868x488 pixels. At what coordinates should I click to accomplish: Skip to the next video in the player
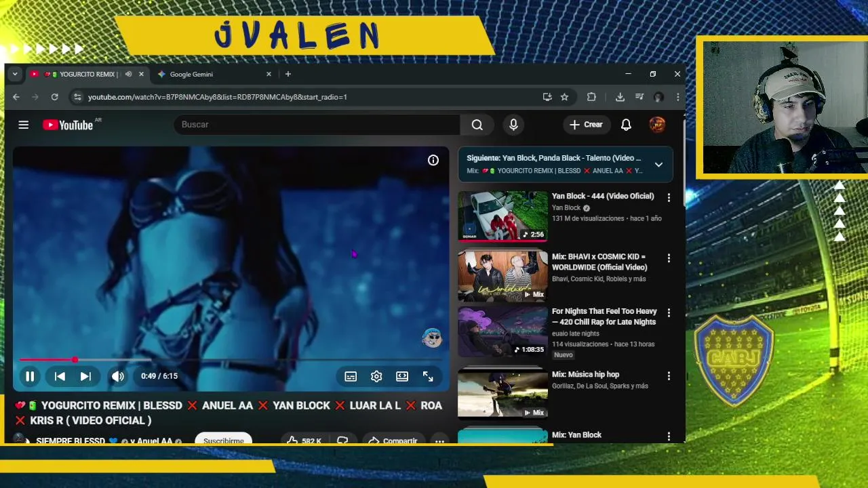pyautogui.click(x=85, y=376)
